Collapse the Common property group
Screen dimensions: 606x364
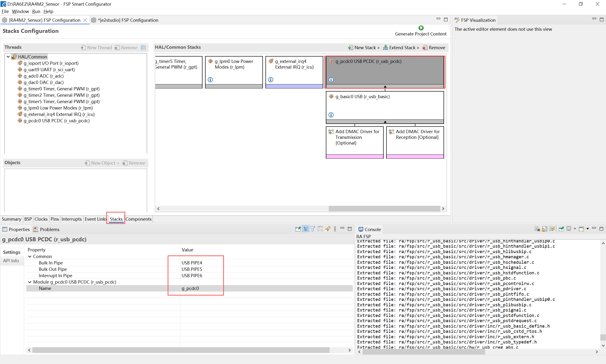[30, 256]
